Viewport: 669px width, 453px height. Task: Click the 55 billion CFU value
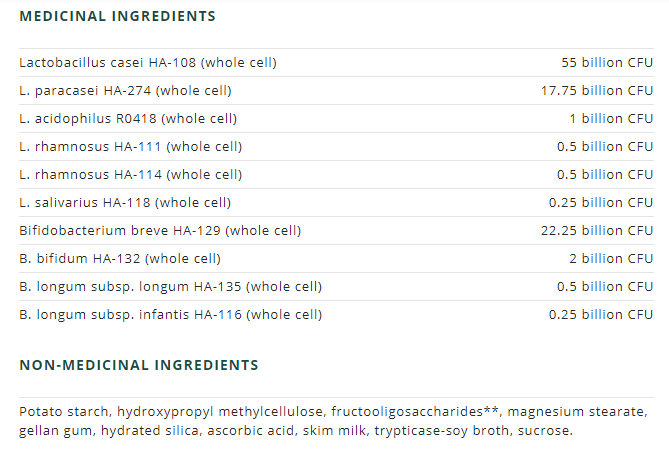click(607, 63)
